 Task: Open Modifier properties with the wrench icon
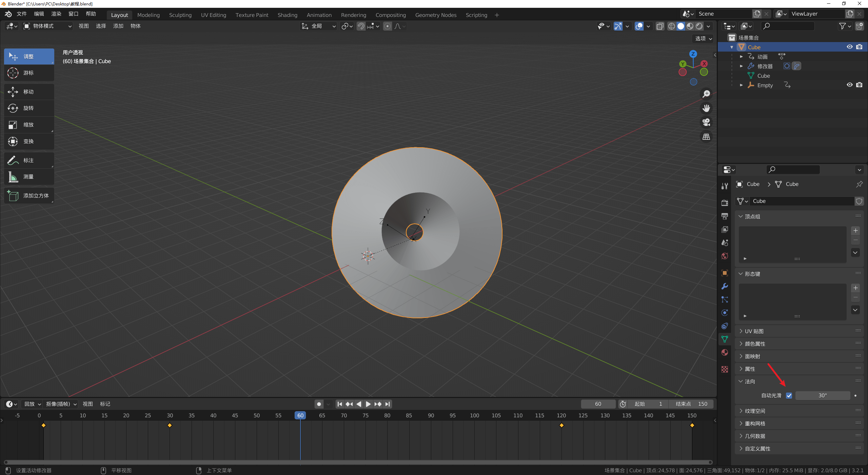[x=724, y=286]
